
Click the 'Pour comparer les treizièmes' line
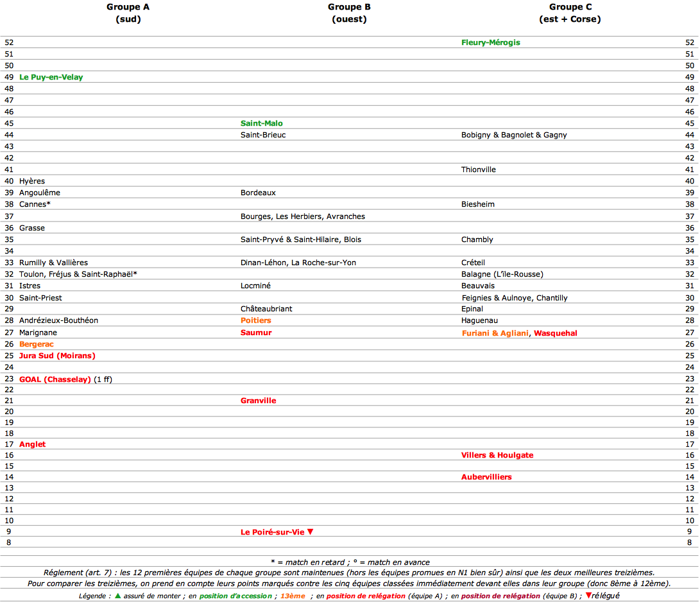[349, 584]
